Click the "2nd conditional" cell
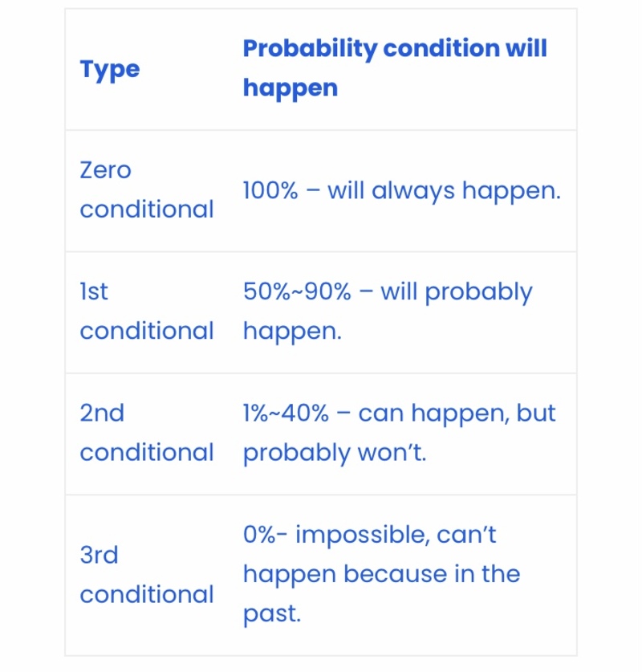Screen dimensions: 642x672 [x=147, y=433]
